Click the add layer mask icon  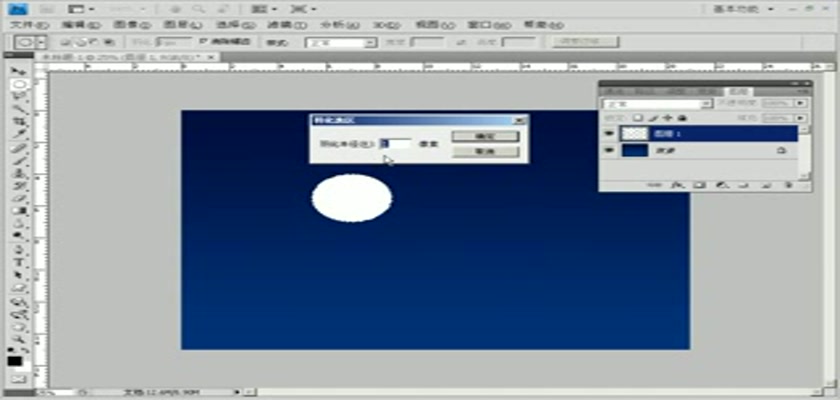pos(699,185)
